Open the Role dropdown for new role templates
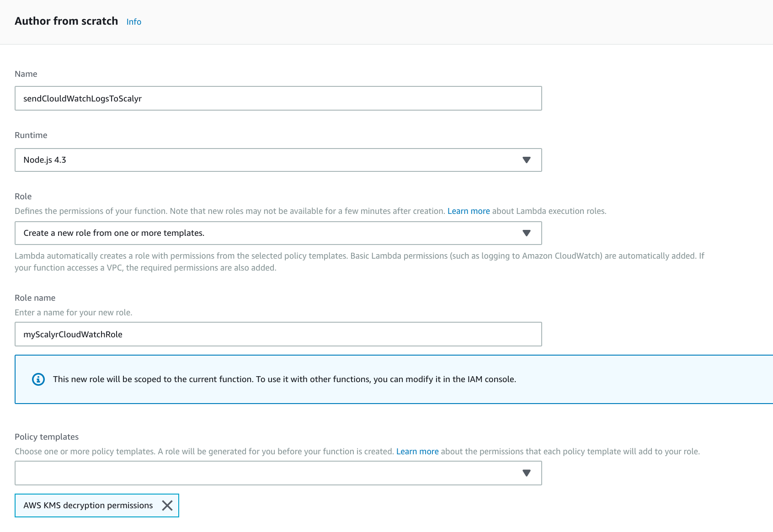Screen dimensions: 773x532 [278, 233]
